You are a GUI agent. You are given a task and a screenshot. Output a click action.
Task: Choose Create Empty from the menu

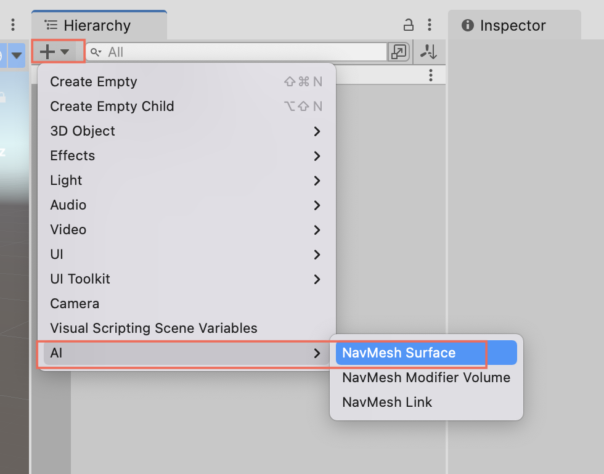coord(94,82)
